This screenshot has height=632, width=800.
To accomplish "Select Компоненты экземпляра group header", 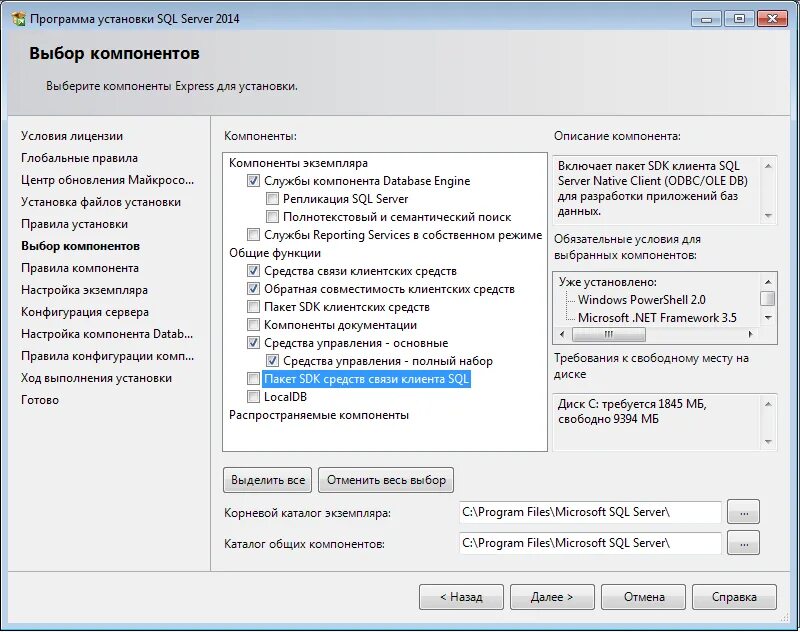I will pyautogui.click(x=298, y=163).
